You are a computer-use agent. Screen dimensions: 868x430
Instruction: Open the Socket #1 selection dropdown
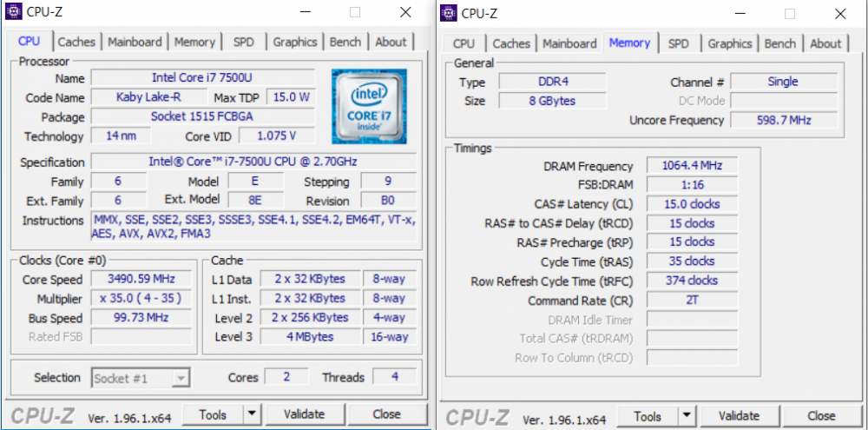[141, 379]
